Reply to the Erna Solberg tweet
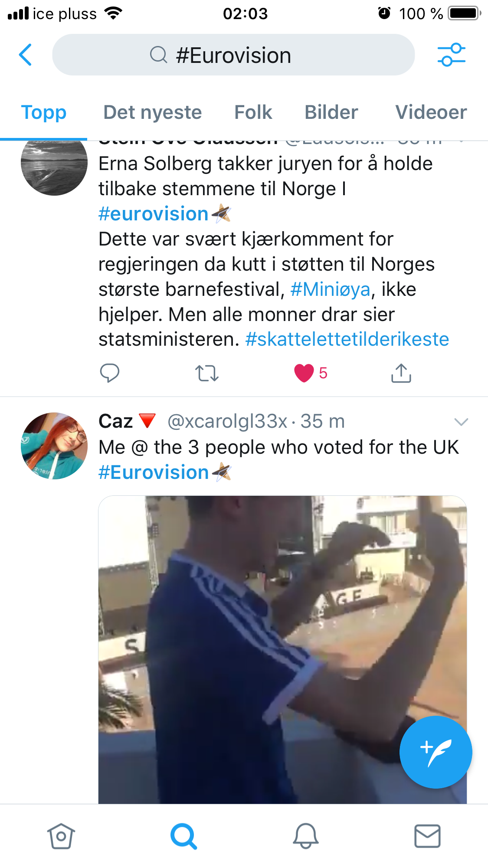 (x=109, y=373)
